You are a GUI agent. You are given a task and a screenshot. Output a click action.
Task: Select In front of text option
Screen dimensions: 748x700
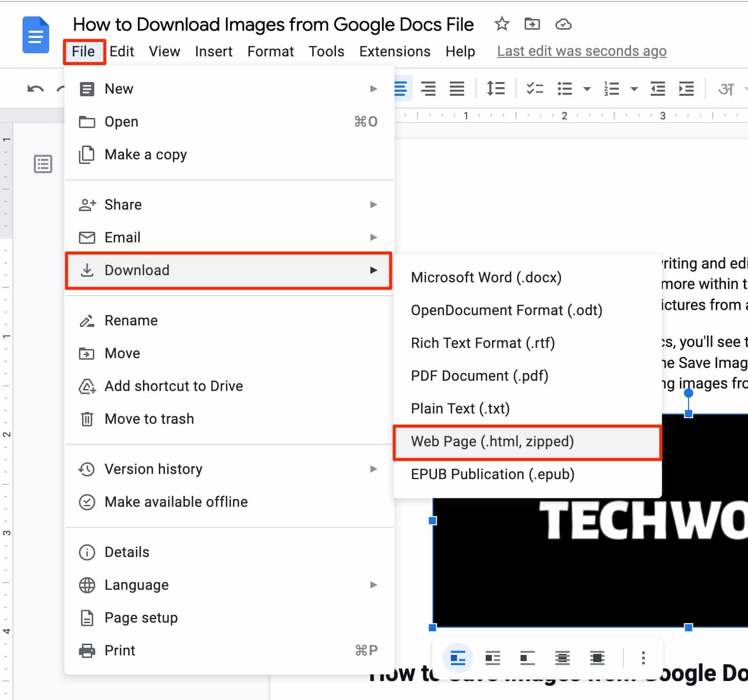(597, 657)
